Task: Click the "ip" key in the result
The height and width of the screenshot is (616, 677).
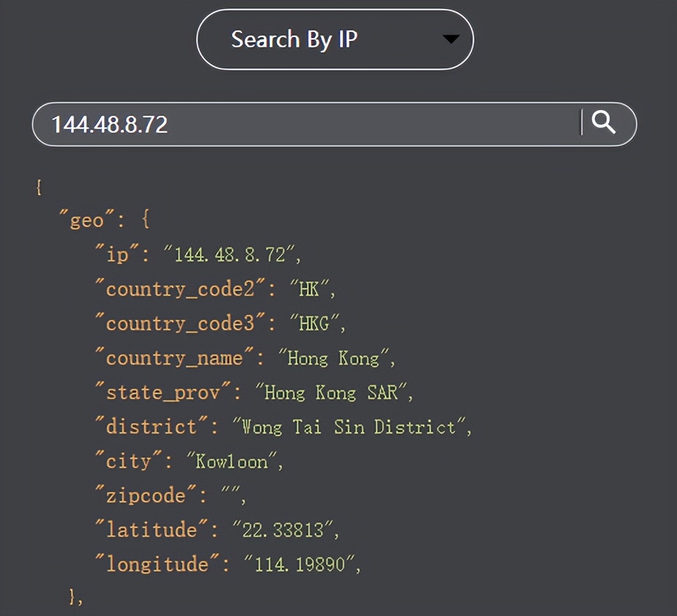Action: 117,255
